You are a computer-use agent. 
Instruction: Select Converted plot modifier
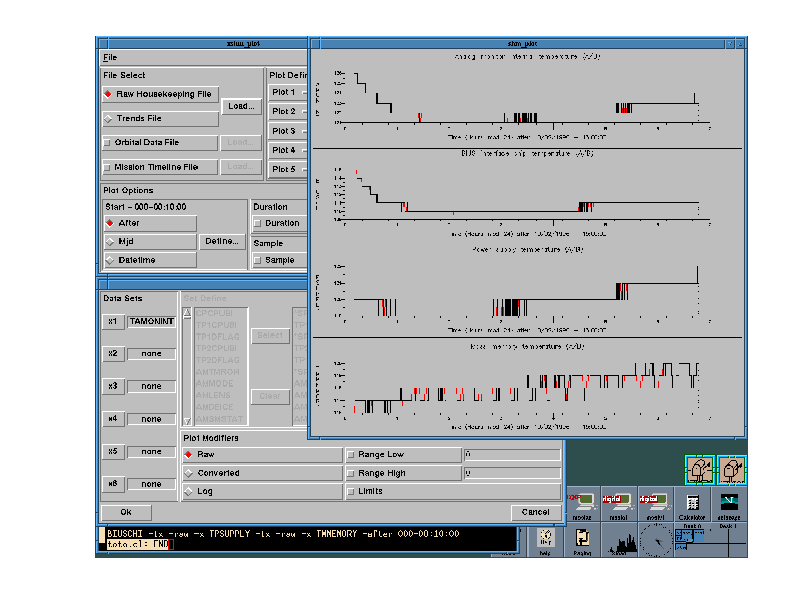point(262,473)
